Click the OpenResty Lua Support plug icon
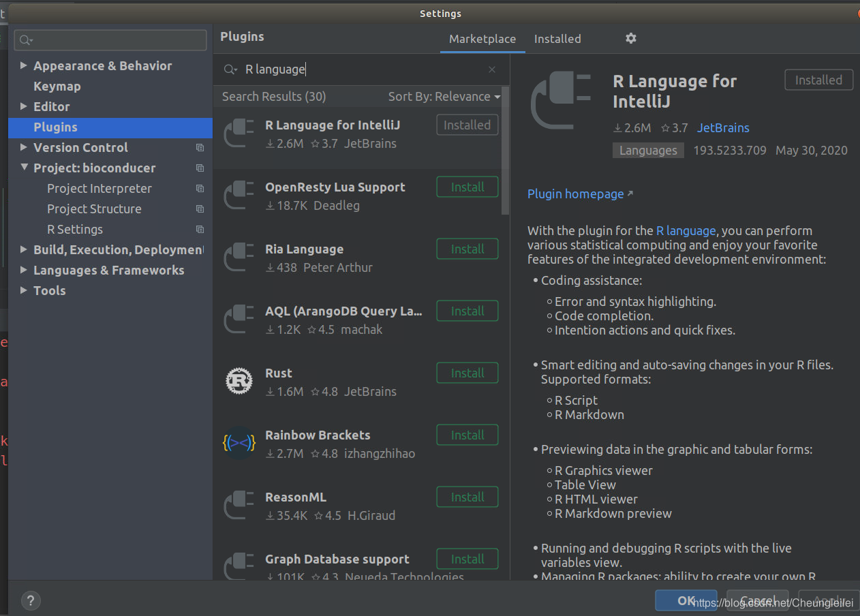Screen dimensions: 860x616 (239, 195)
